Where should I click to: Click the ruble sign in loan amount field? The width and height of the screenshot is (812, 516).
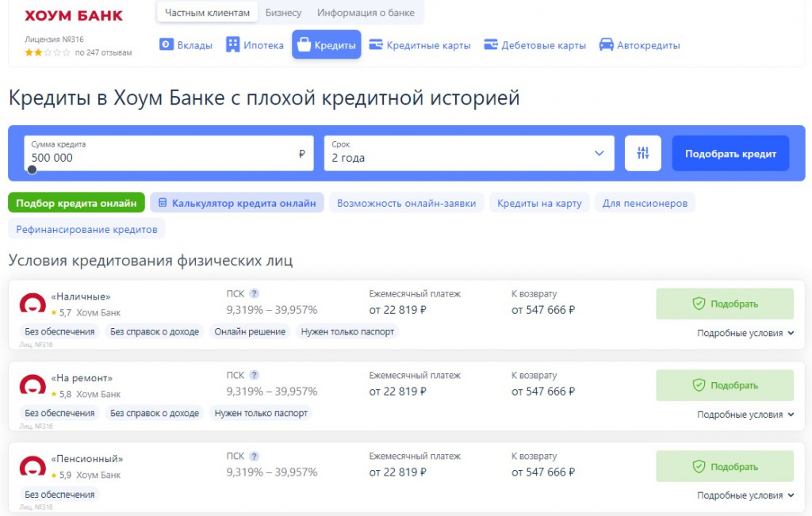point(302,154)
